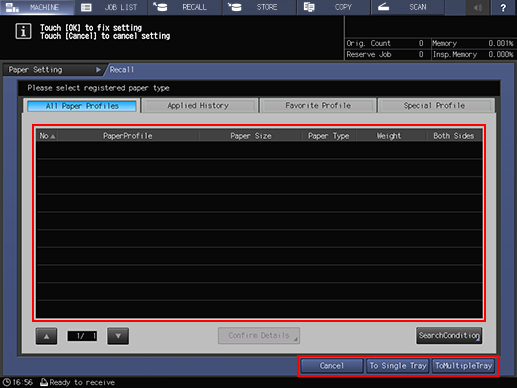Click the Orig. Count value

pos(421,43)
